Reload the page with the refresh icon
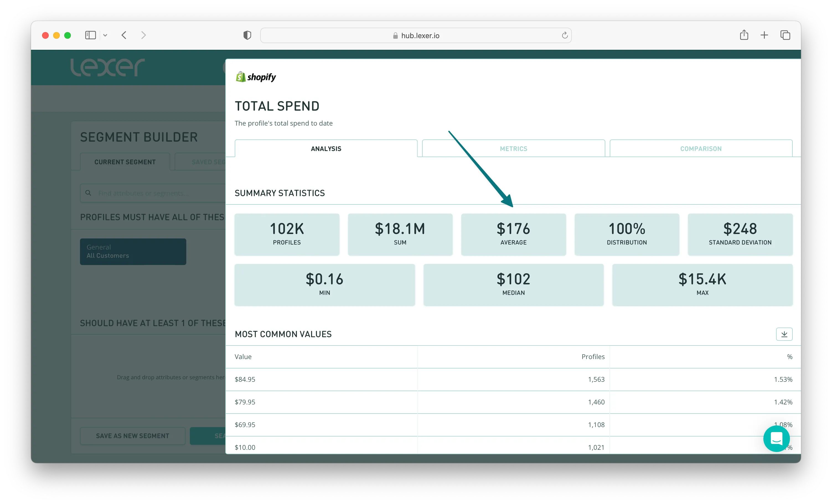The image size is (832, 504). coord(565,35)
